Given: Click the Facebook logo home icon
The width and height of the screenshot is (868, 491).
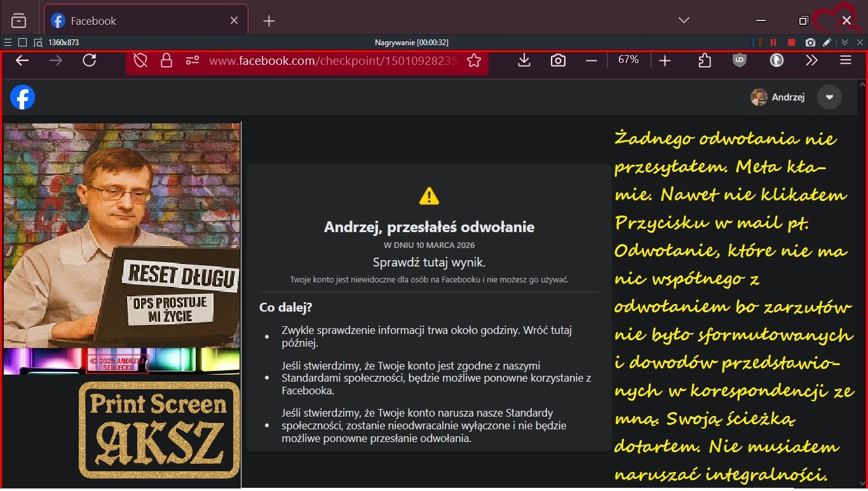Looking at the screenshot, I should pyautogui.click(x=22, y=97).
